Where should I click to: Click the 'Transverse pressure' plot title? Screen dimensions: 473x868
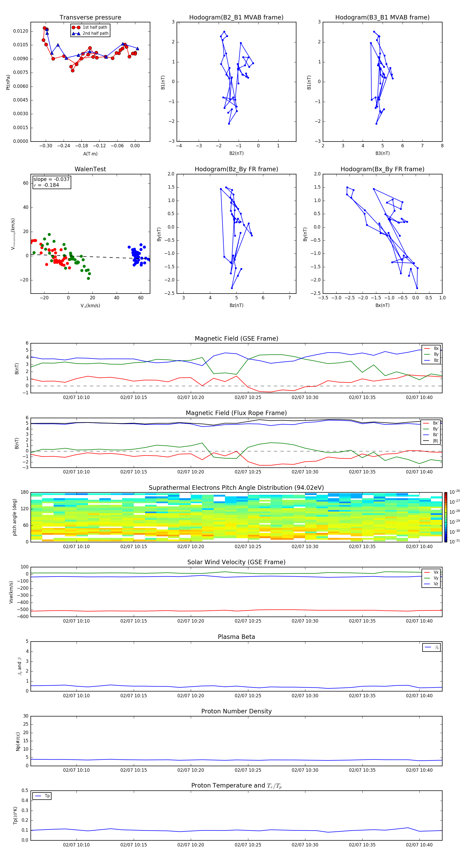point(90,18)
